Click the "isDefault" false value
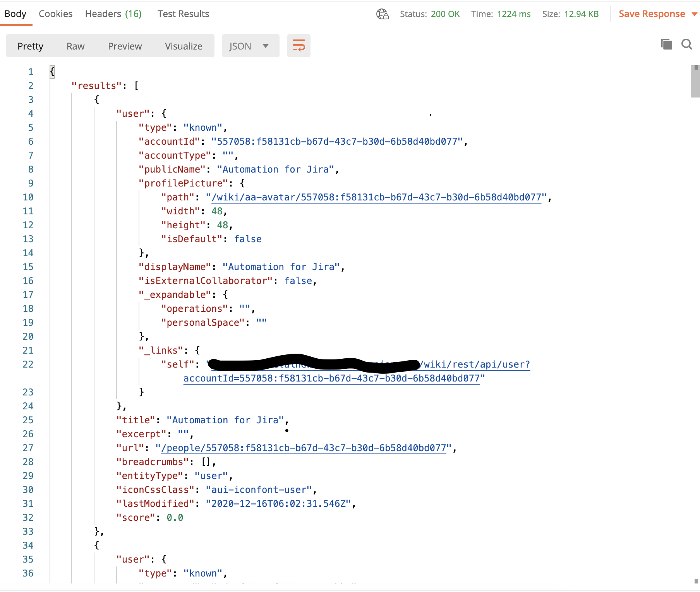The width and height of the screenshot is (700, 592). (248, 239)
